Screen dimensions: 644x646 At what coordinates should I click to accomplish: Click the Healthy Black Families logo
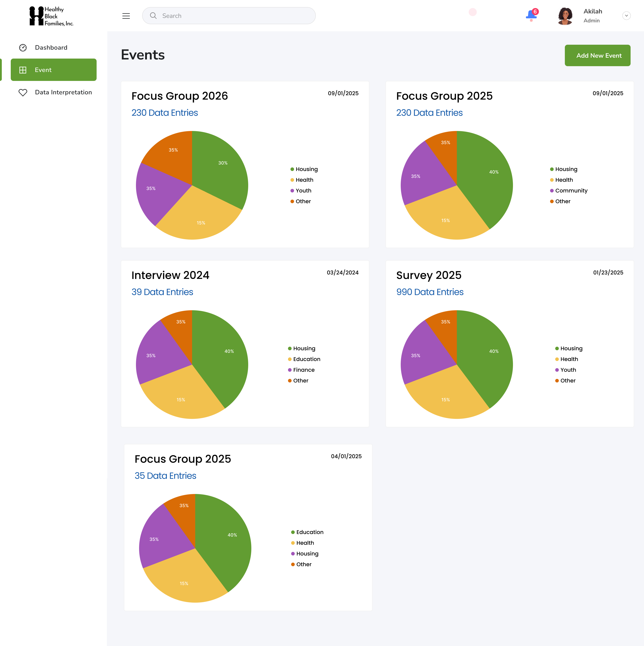[x=51, y=16]
